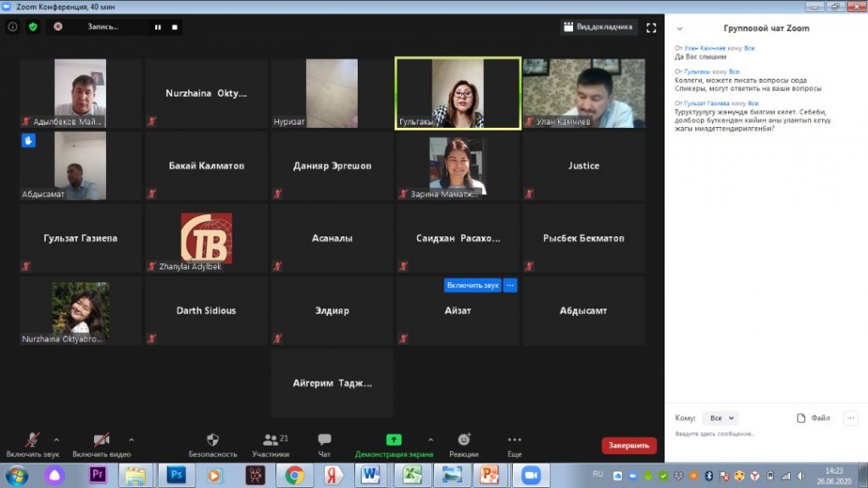Select the Justice participant tile
This screenshot has height=488, width=868.
pyautogui.click(x=583, y=165)
